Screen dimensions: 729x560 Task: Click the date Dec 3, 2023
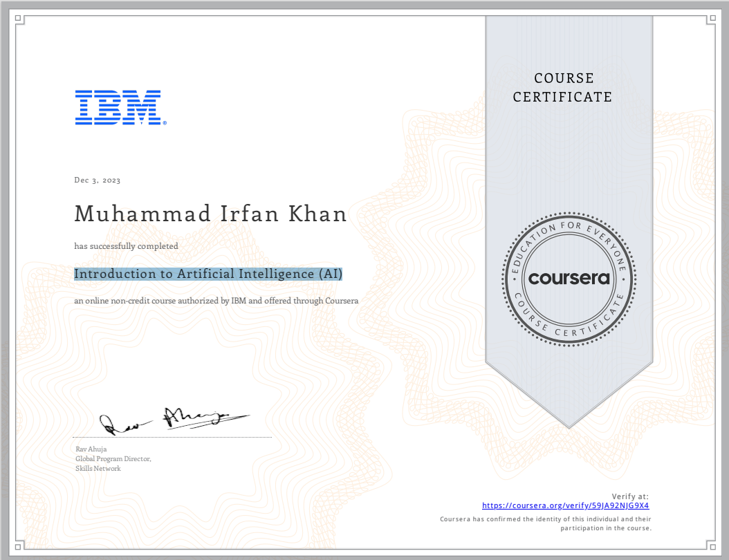98,180
